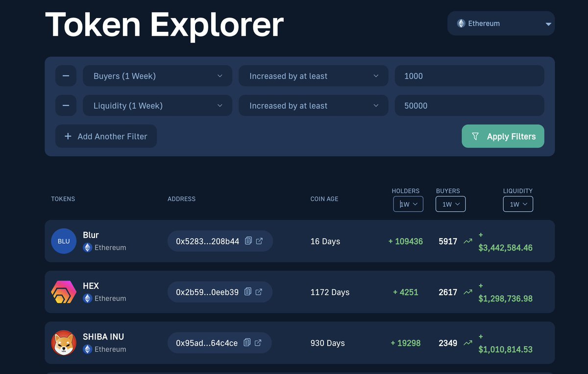The image size is (588, 374).
Task: Click the 16 Days coin age
Action: [x=325, y=241]
